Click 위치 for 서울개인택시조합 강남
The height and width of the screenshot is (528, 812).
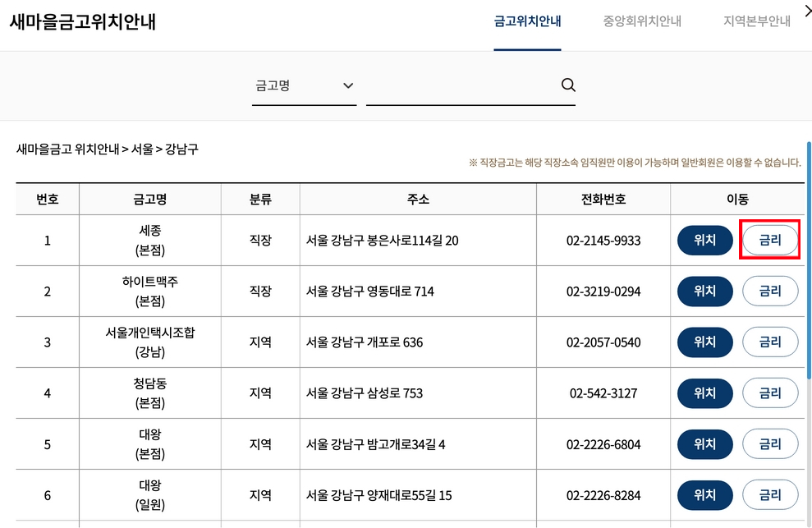[704, 342]
